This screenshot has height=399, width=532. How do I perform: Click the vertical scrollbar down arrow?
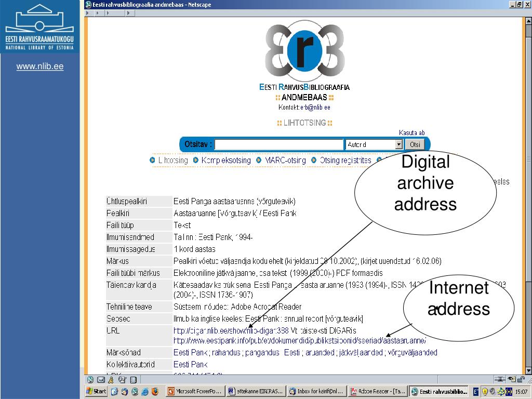[528, 371]
